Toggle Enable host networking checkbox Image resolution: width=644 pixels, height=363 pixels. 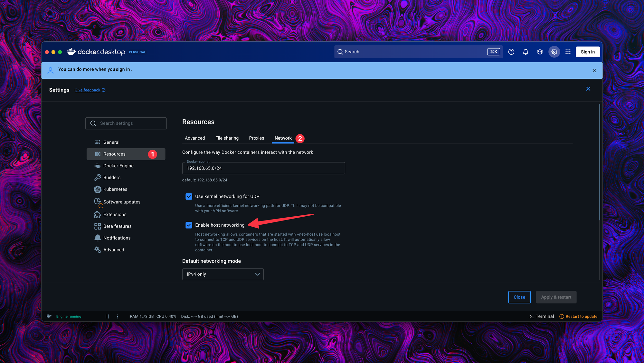pyautogui.click(x=189, y=225)
